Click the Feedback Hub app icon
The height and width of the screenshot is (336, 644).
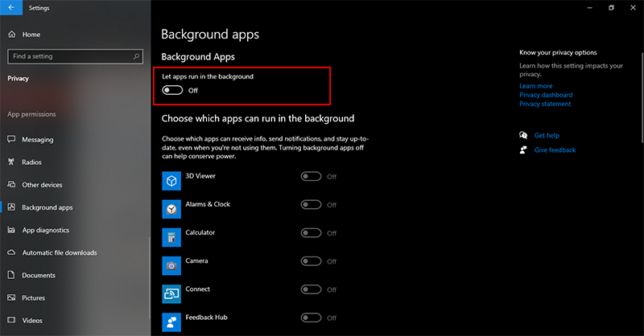pyautogui.click(x=171, y=322)
